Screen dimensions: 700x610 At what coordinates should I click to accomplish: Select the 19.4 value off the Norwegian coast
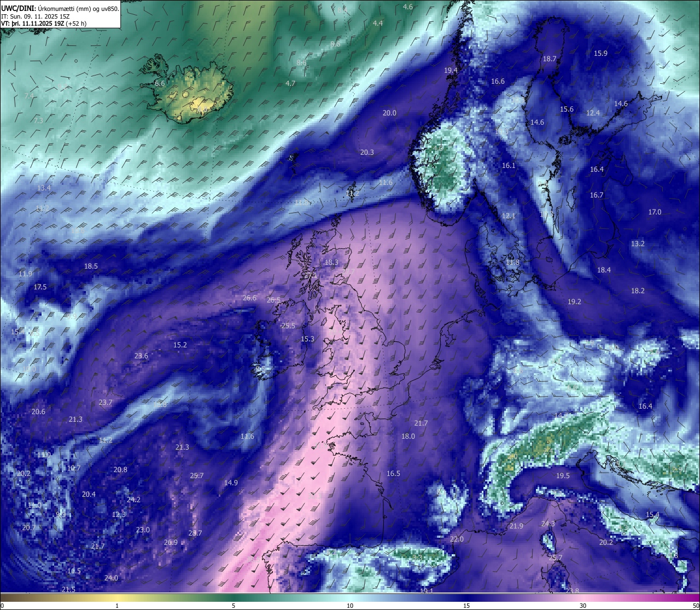click(x=451, y=71)
